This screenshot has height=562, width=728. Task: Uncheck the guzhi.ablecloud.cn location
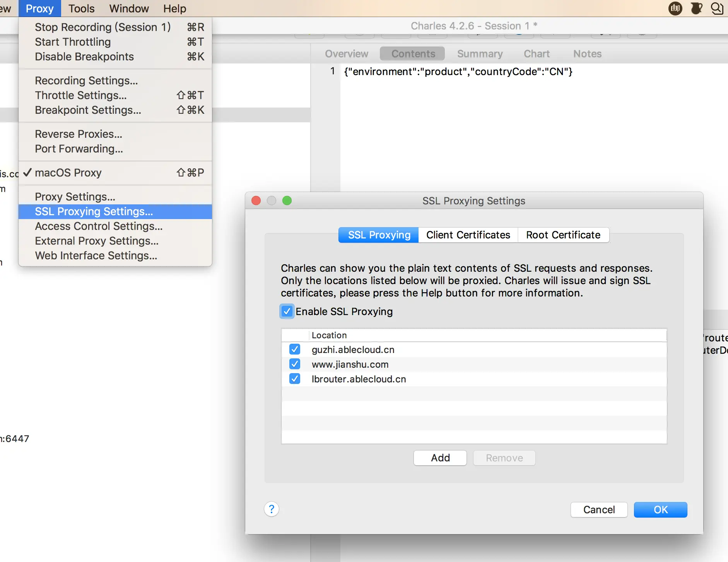click(x=295, y=350)
